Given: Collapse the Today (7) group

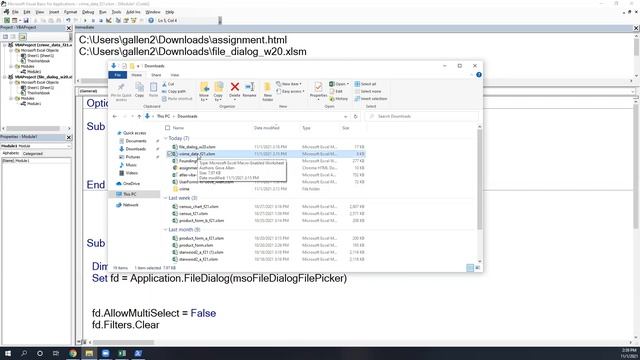Looking at the screenshot, I should click(x=165, y=138).
